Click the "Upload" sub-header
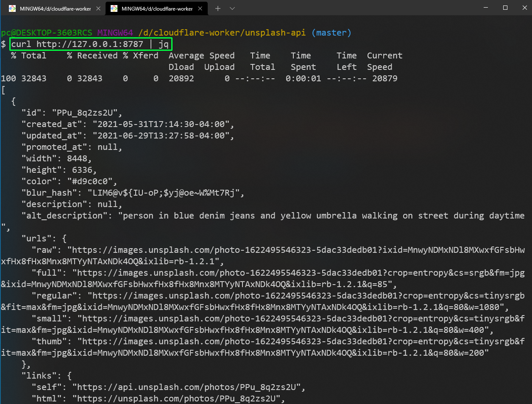This screenshot has width=532, height=404. (220, 67)
